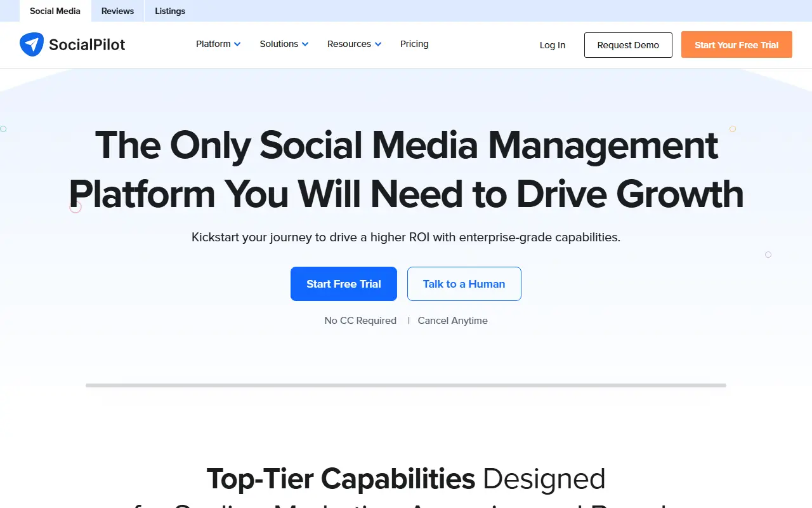Screen dimensions: 812x508
Task: Go to the Pricing page
Action: (x=414, y=44)
